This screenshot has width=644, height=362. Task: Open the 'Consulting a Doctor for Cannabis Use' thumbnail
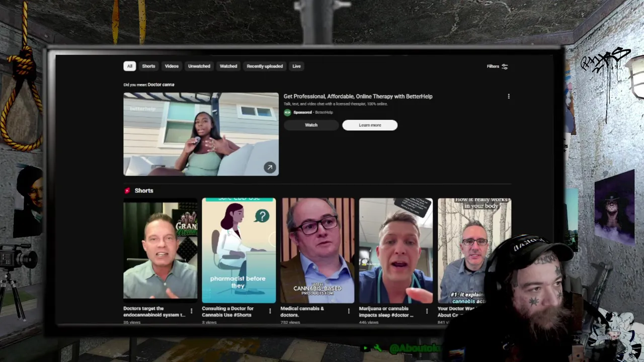click(239, 250)
